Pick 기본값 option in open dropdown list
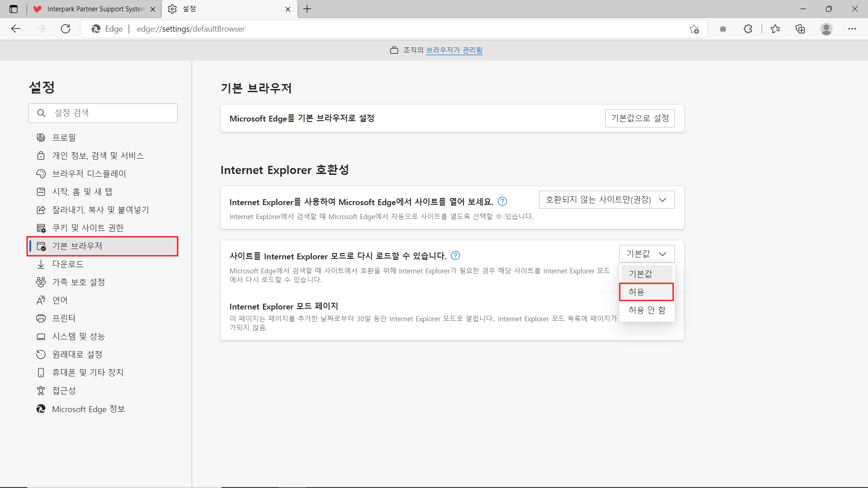 point(646,274)
